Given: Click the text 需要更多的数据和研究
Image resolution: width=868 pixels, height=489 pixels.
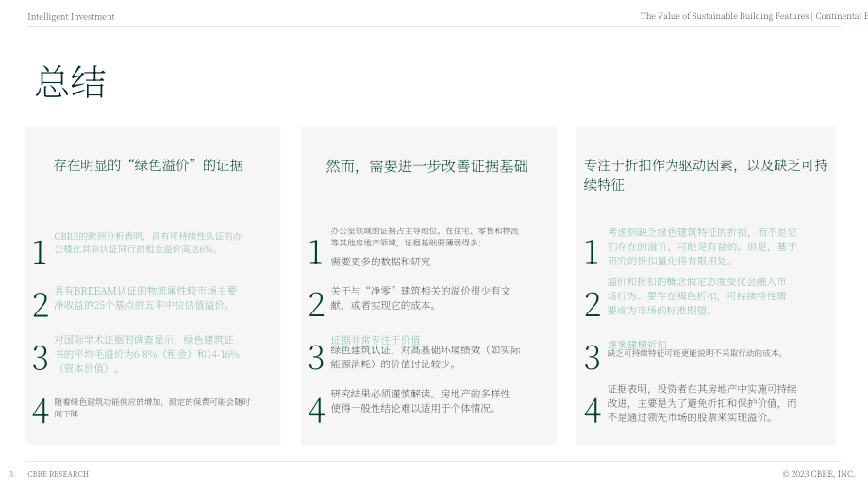Looking at the screenshot, I should [380, 261].
